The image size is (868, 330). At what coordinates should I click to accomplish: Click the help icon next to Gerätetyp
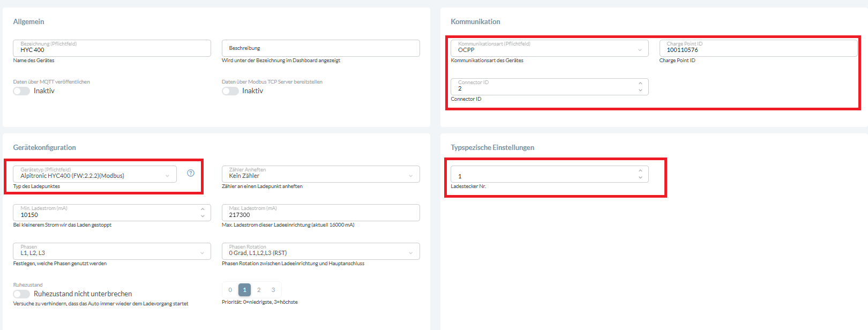191,173
